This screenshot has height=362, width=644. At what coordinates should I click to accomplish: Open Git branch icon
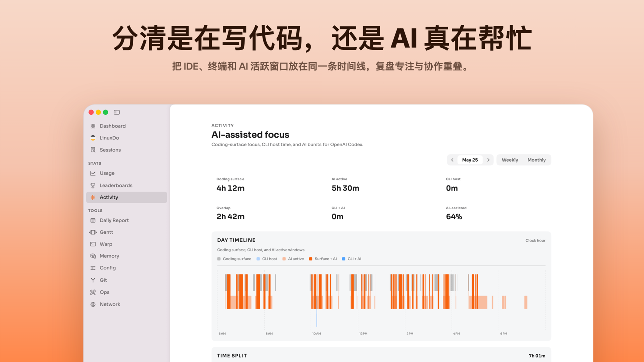coord(93,280)
